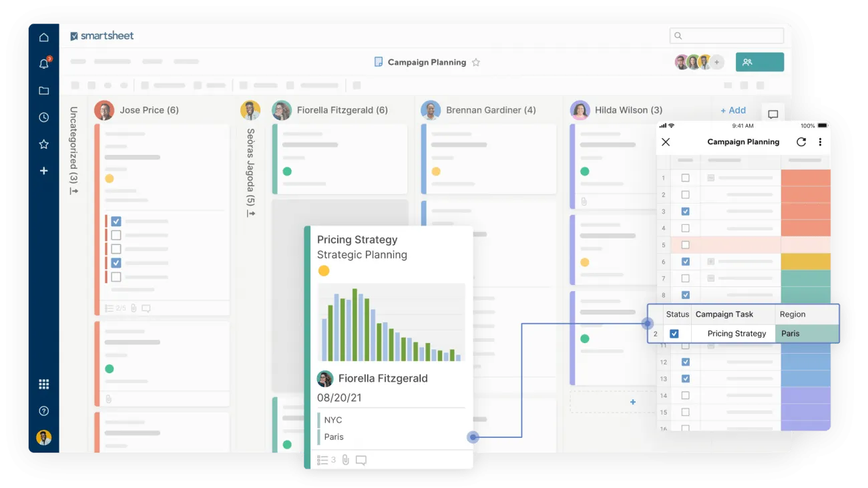This screenshot has height=488, width=868.
Task: Click yellow status dot on Pricing Strategy card
Action: (324, 270)
